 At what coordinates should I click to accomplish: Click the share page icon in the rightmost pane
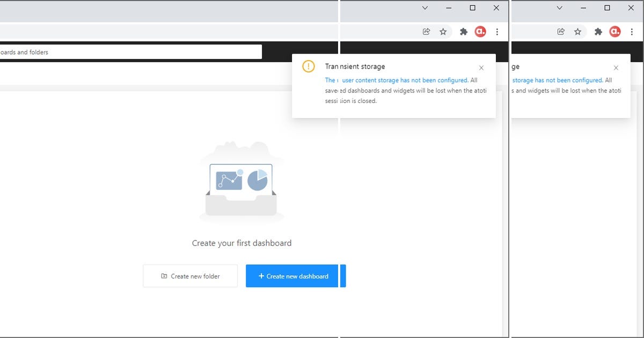coord(561,32)
